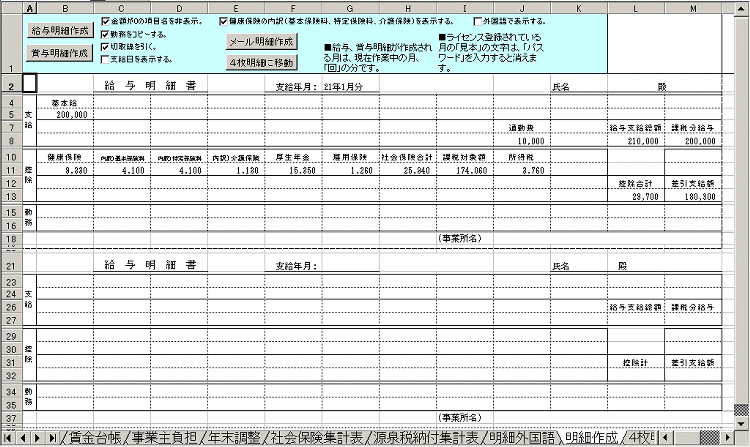750x447 pixels.
Task: Click the Select All corner box
Action: tap(10, 8)
